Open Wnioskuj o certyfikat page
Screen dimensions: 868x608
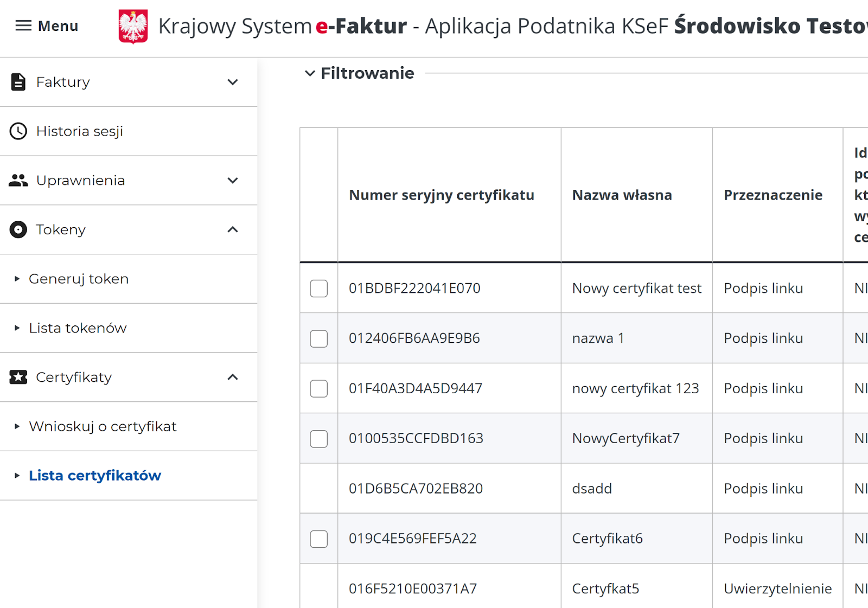tap(103, 426)
